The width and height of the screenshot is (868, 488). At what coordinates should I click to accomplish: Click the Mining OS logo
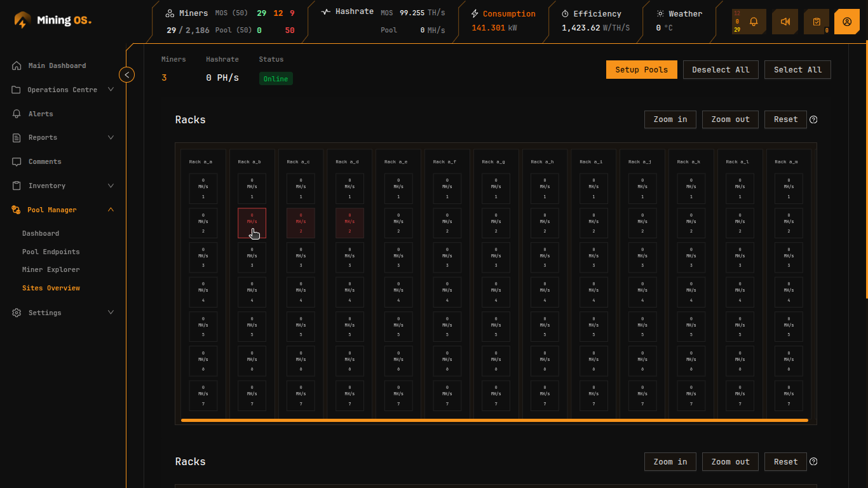[x=53, y=20]
